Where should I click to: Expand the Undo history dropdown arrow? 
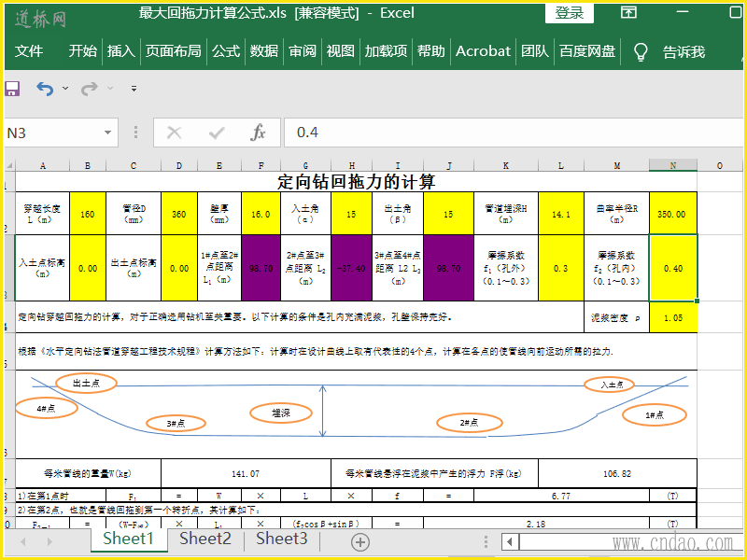[x=65, y=89]
